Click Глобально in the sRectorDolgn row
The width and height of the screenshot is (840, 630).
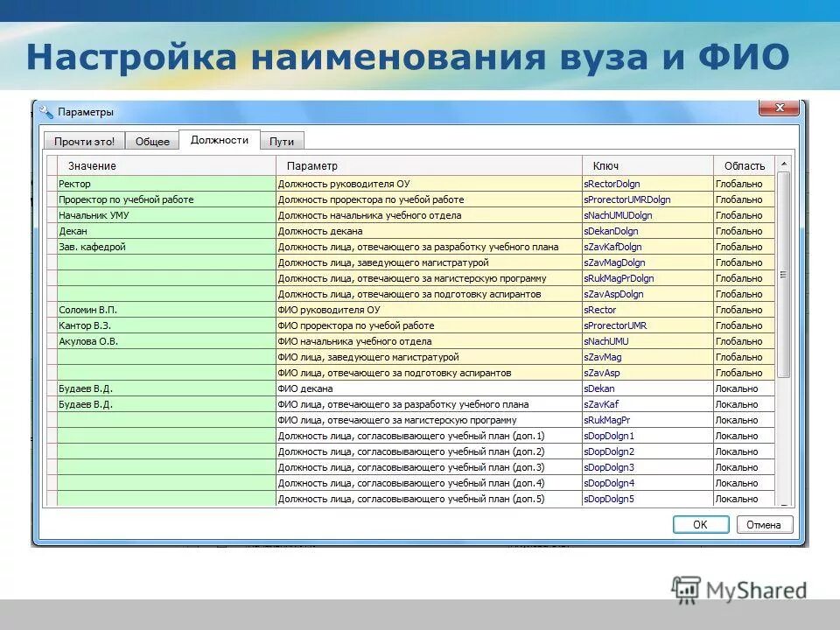click(x=744, y=184)
